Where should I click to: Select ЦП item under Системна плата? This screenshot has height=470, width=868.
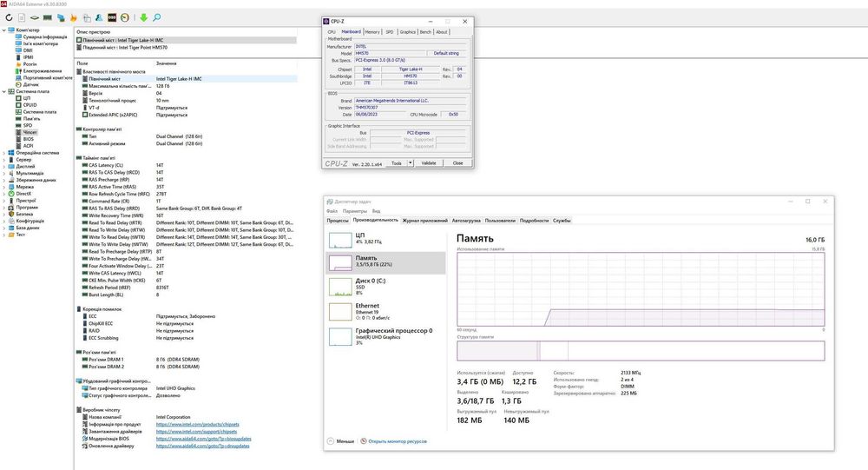pos(27,98)
